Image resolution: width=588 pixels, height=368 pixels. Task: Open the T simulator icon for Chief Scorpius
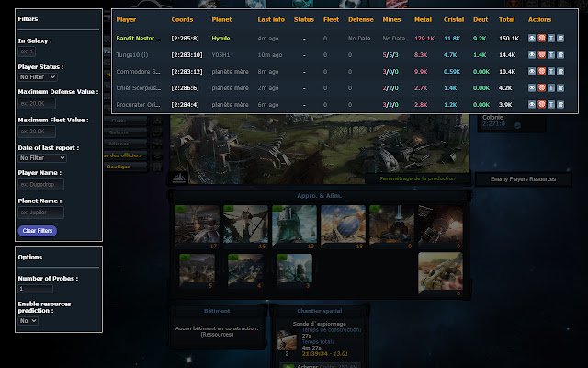pos(551,87)
